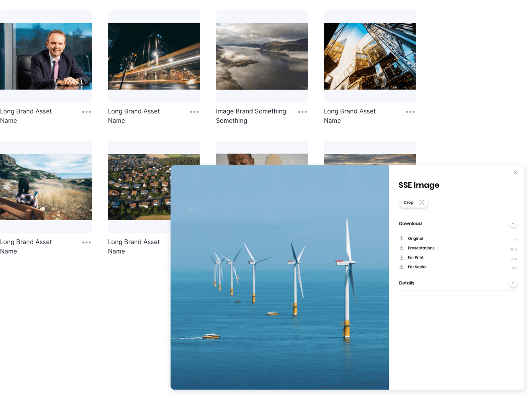Click the download icon beside For Social
The width and height of the screenshot is (532, 399).
click(401, 267)
